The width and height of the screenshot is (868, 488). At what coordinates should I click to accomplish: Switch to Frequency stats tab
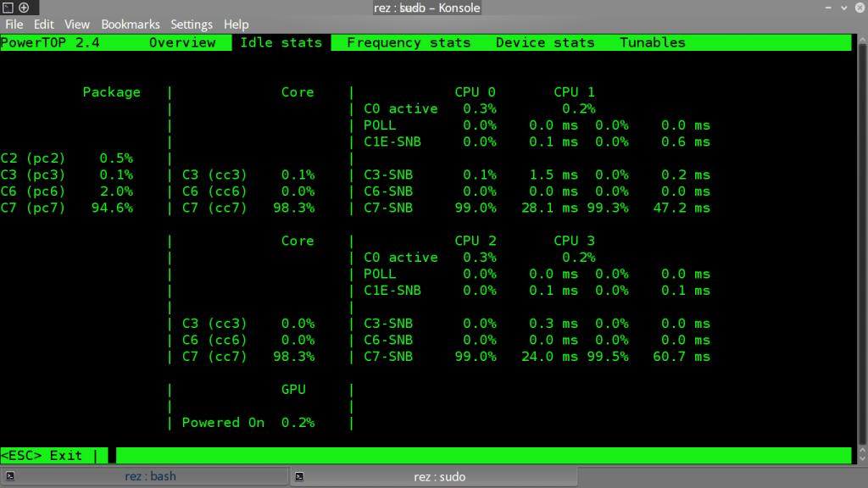pyautogui.click(x=409, y=42)
